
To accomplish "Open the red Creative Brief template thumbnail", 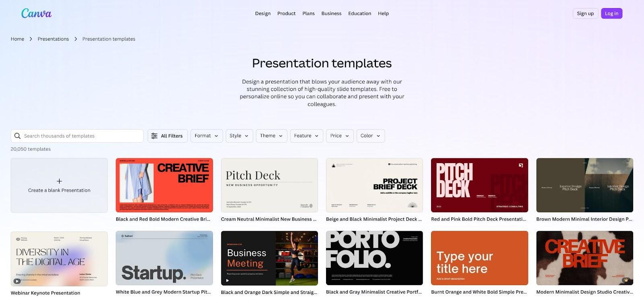I will coord(164,185).
